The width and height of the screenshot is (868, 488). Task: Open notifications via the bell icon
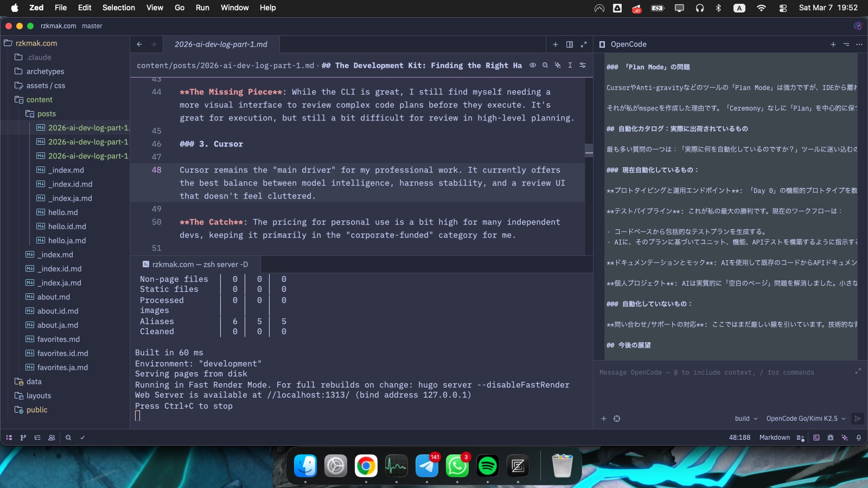[x=859, y=438]
